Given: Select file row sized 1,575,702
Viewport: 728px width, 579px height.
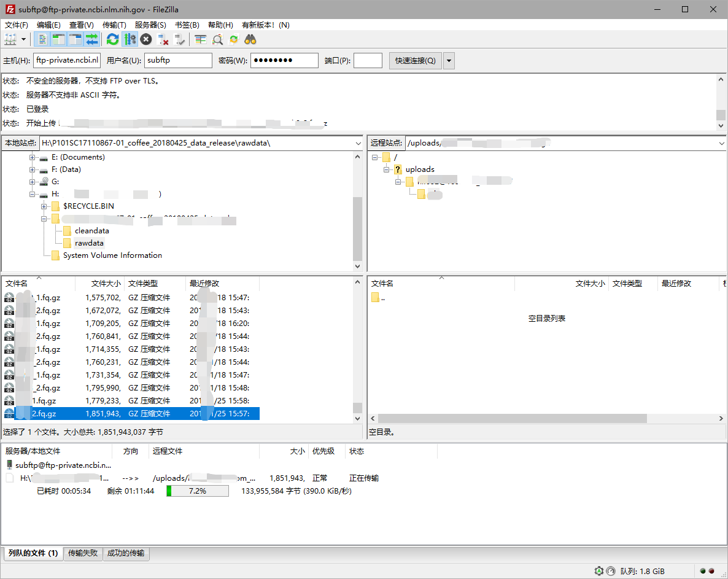Looking at the screenshot, I should point(131,298).
